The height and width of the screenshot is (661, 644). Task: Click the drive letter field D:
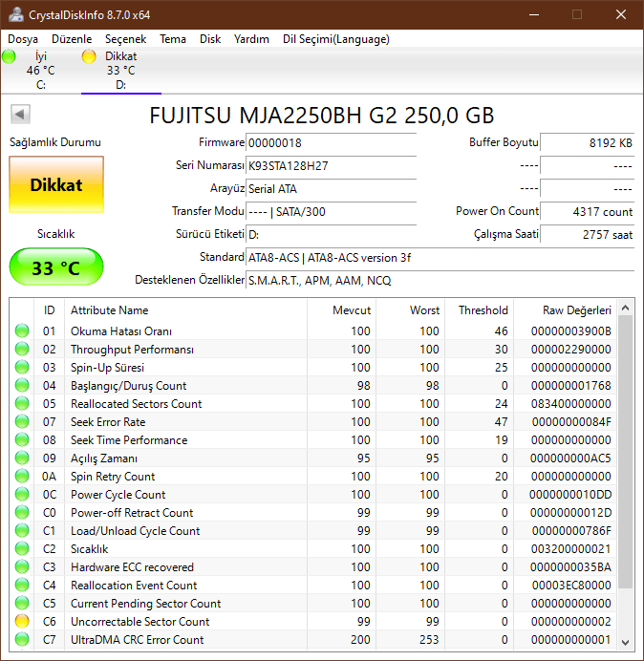coord(331,234)
